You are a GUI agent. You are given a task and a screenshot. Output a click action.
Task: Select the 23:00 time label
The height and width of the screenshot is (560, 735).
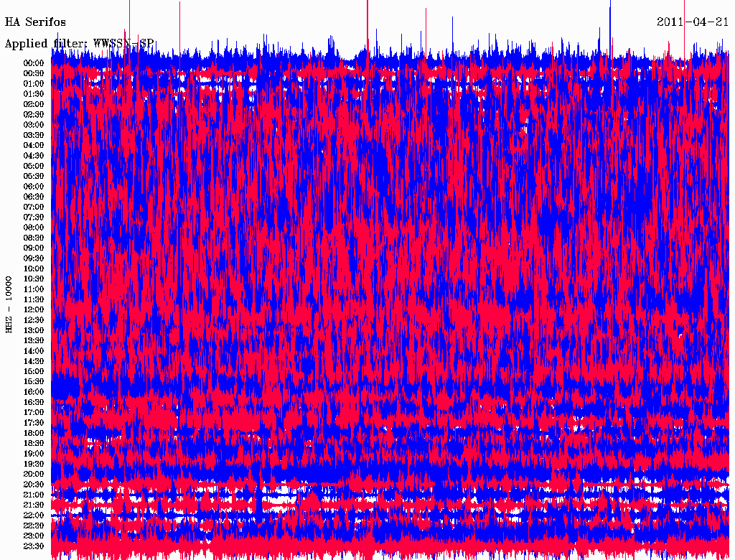pos(34,536)
